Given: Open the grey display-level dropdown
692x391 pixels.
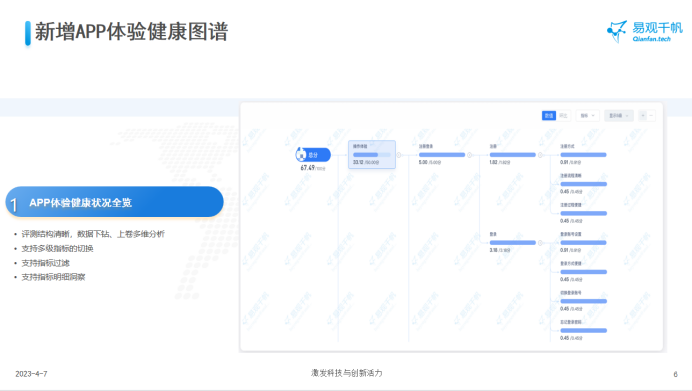Looking at the screenshot, I should click(619, 116).
